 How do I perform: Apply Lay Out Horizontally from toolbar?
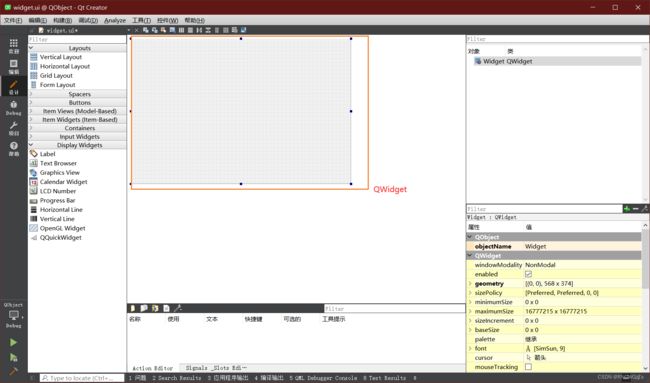pos(181,30)
